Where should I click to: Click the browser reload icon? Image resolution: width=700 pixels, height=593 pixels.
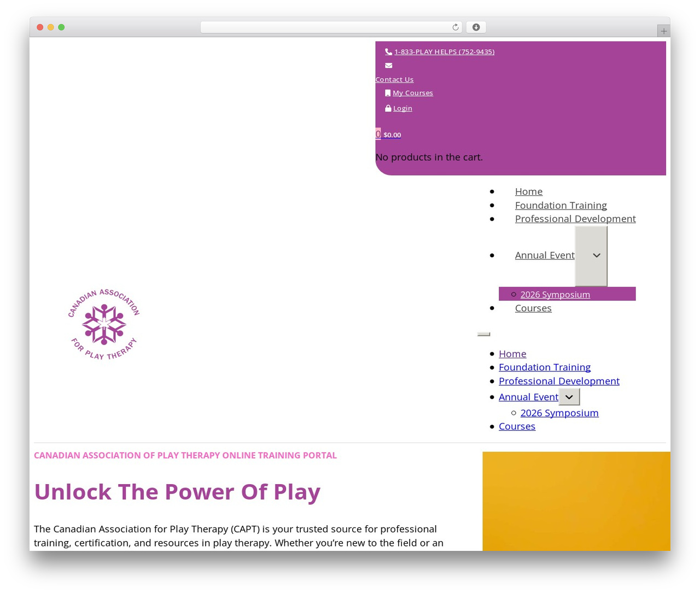click(456, 27)
